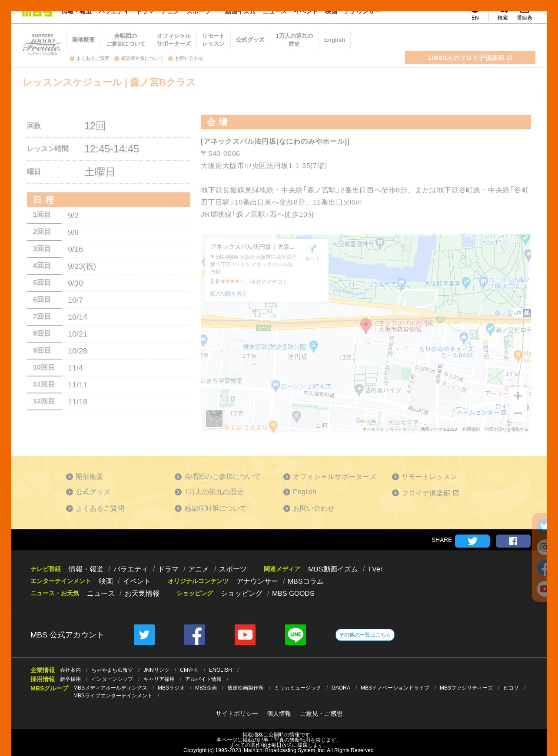This screenshot has height=756, width=558.
Task: Click サイトポリシー footer link
Action: [237, 714]
